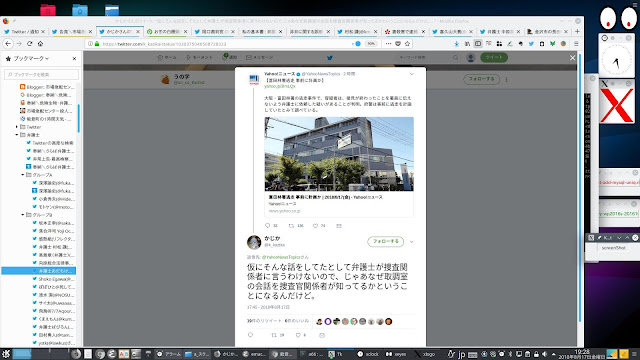
Task: Go to the browser Home page
Action: point(40,44)
